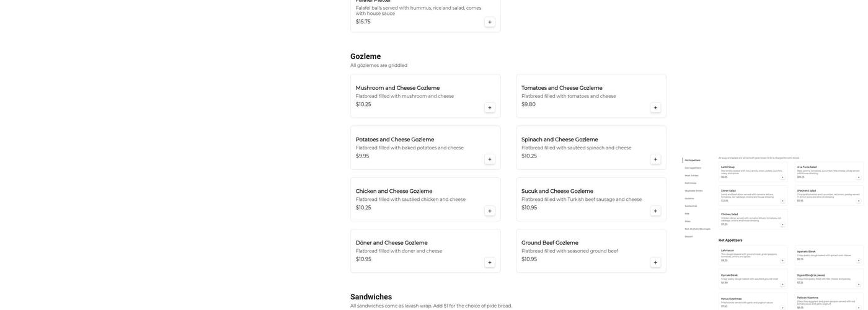Viewport: 868px width, 310px height.
Task: Add Sucuk and Cheese Gozleme to order
Action: tap(655, 211)
